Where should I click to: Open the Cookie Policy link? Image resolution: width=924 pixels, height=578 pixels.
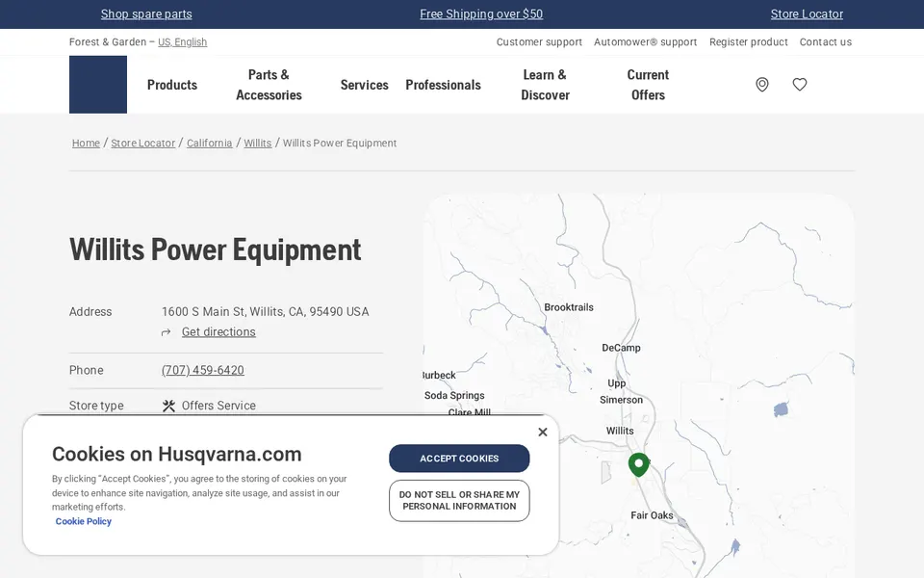83,521
